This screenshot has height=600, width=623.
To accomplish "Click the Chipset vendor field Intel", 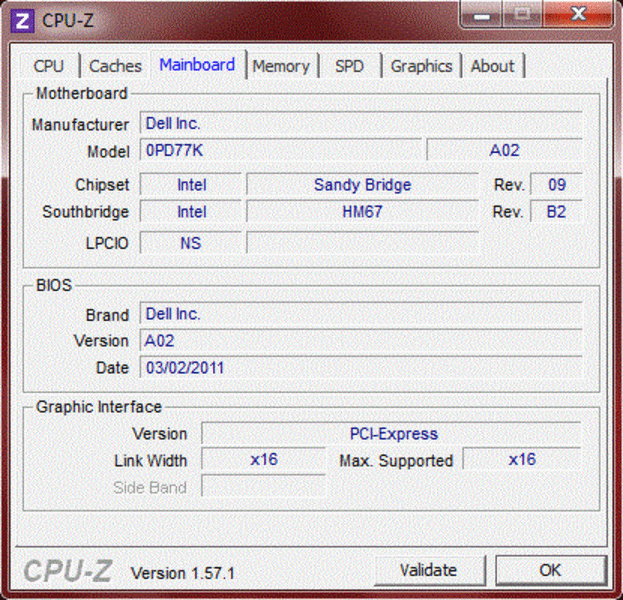I will click(191, 185).
